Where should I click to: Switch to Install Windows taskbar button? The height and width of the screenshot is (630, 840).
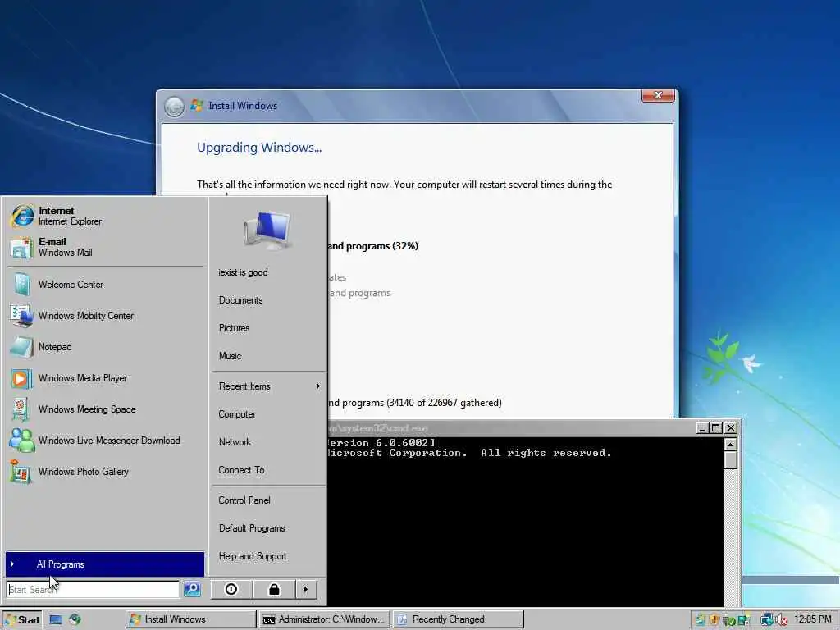pyautogui.click(x=190, y=619)
